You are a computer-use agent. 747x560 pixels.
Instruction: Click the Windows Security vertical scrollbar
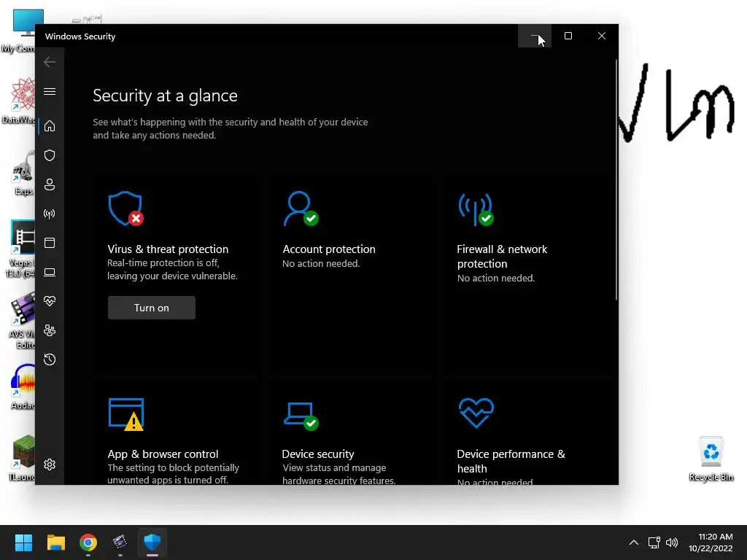(616, 180)
